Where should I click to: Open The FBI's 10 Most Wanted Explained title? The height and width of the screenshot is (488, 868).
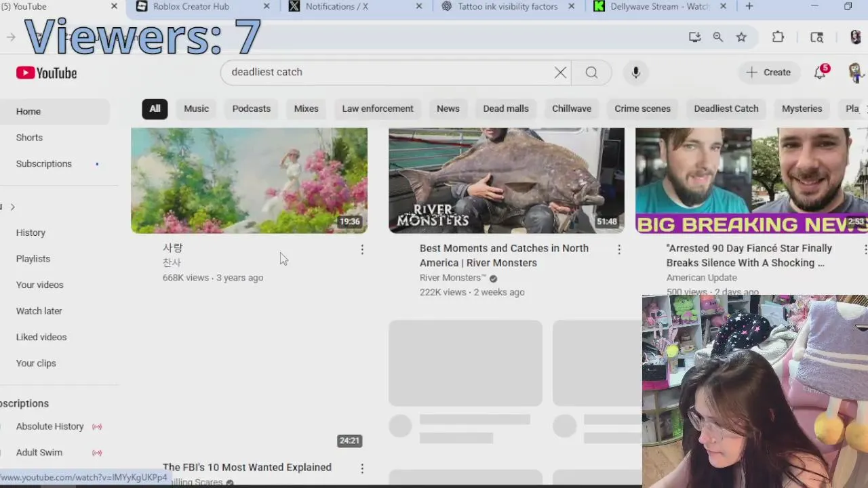point(247,468)
